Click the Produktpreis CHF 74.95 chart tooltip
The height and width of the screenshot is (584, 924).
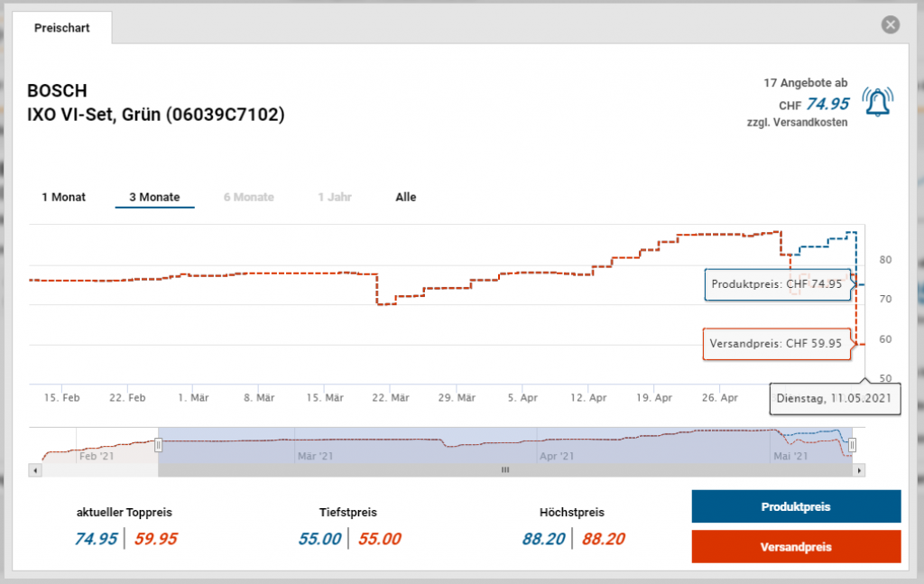[x=776, y=283]
